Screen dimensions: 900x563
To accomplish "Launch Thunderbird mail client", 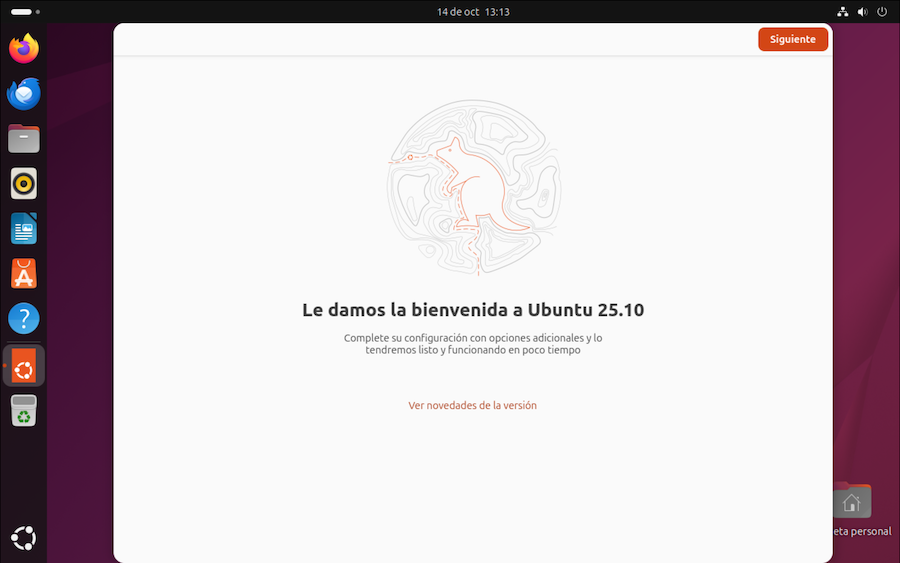I will pos(24,94).
